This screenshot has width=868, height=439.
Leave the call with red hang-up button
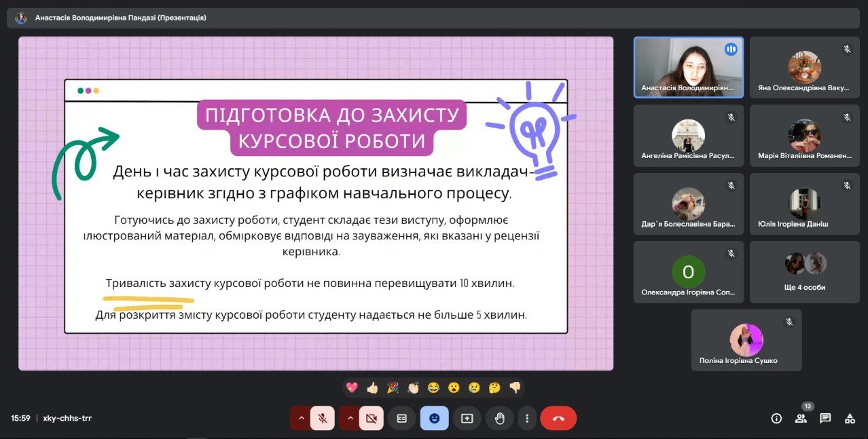[x=558, y=419]
